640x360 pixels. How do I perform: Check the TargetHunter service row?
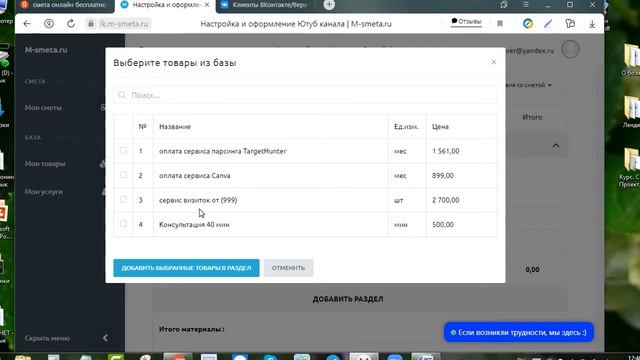[123, 151]
